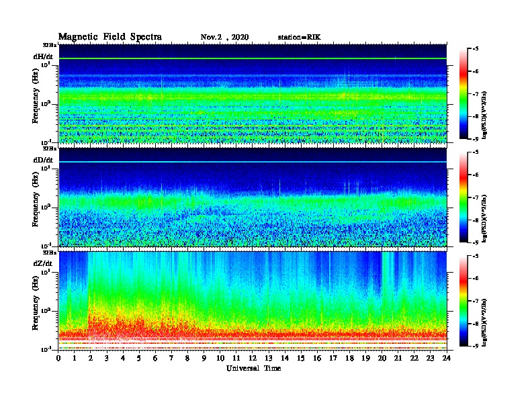Viewport: 532px width, 411px height.
Task: Click the "0" hour tick label
Action: (58, 358)
